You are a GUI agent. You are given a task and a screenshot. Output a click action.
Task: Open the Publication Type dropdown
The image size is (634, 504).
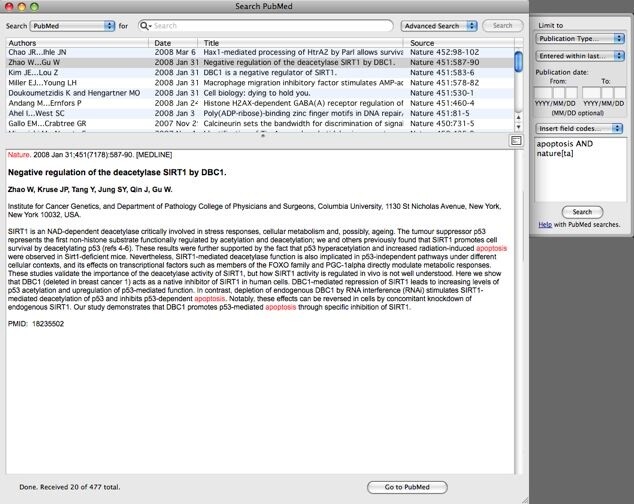[x=580, y=38]
